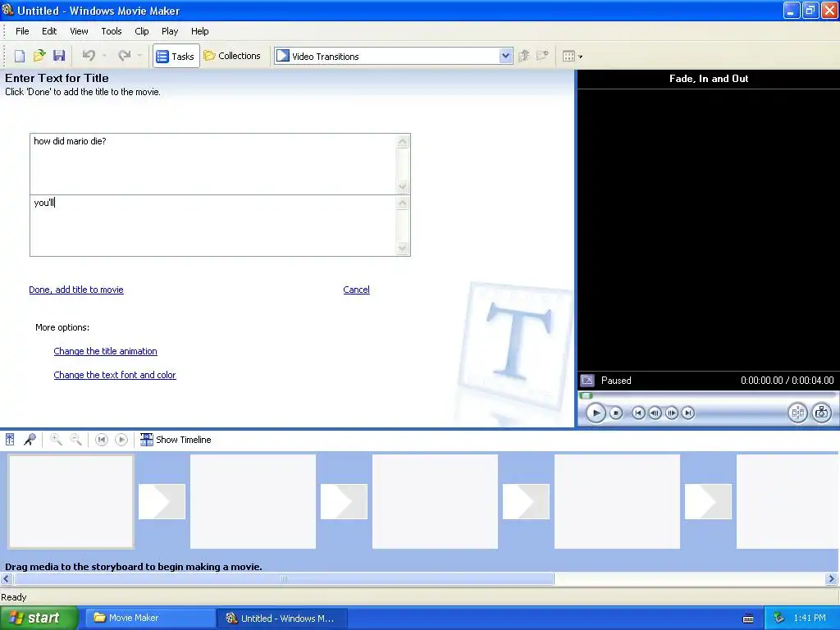Click the Play button in the monitor
The height and width of the screenshot is (630, 840).
click(596, 413)
